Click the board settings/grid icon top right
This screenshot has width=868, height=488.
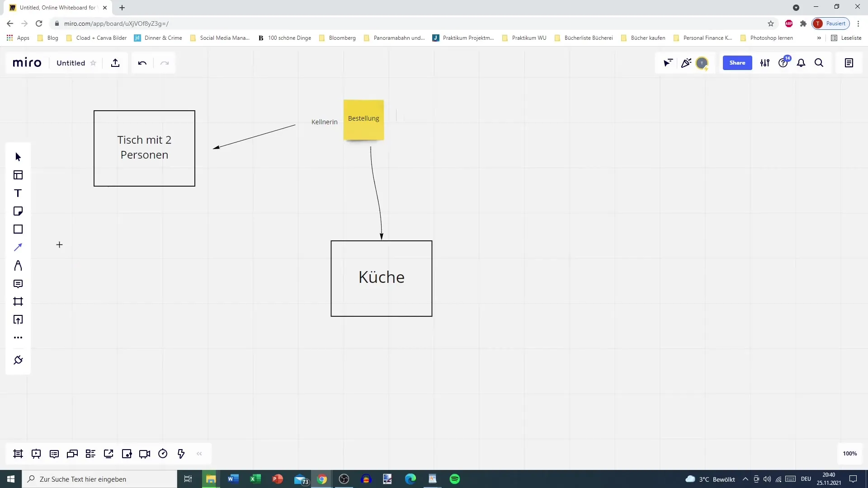pyautogui.click(x=765, y=63)
